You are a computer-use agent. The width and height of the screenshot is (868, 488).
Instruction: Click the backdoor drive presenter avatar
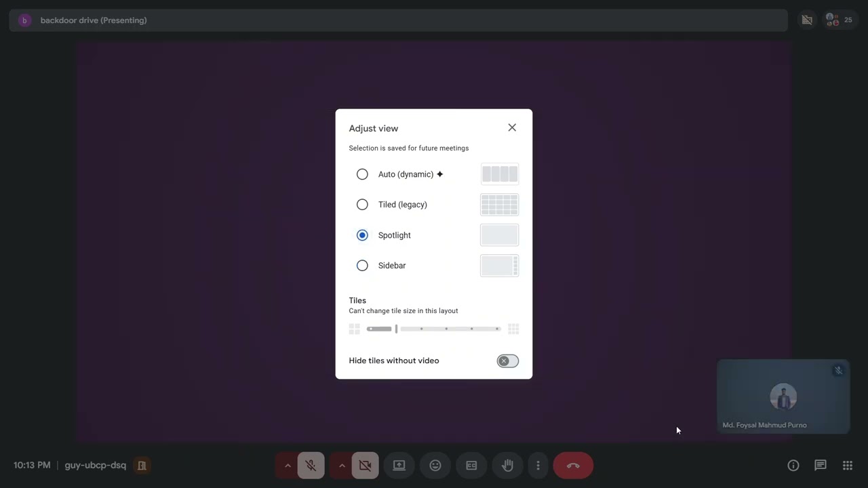click(x=24, y=20)
